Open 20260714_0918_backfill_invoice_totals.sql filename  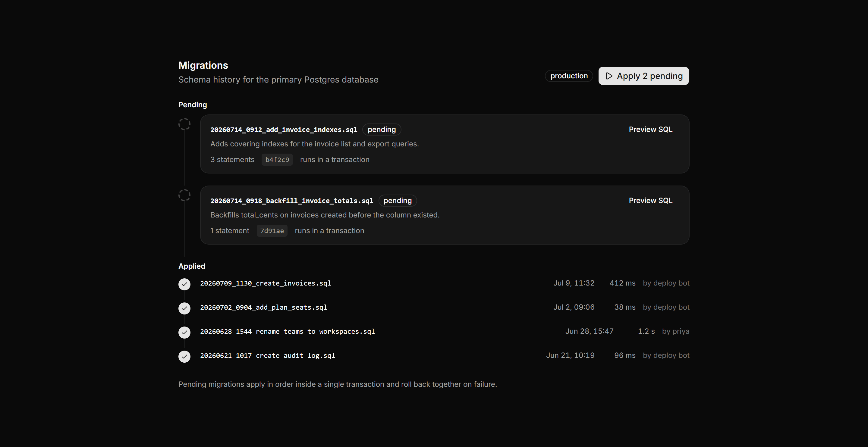coord(292,201)
